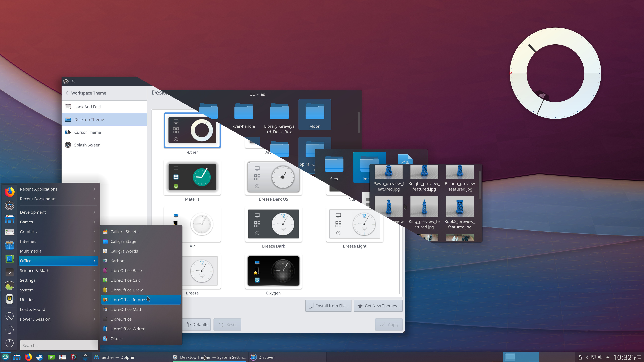Select the Breeze Dark OS theme
Viewport: 644px width, 362px height.
pyautogui.click(x=273, y=177)
